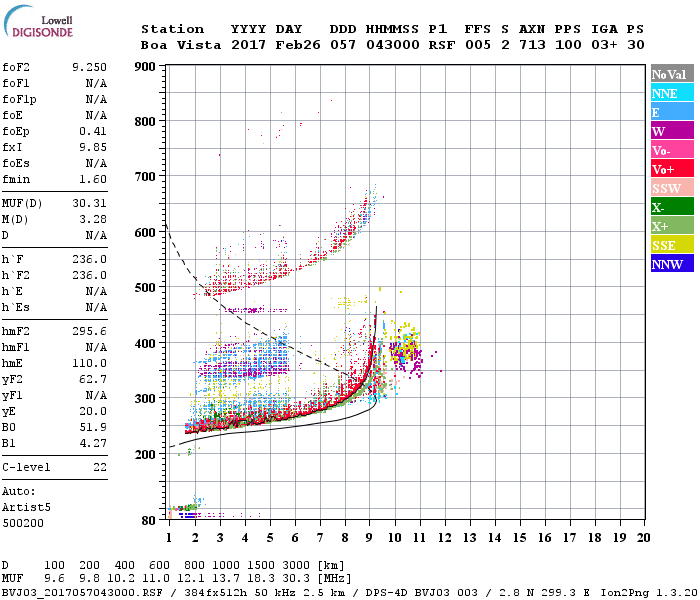
Task: Select the E blue legend swatch
Action: [672, 112]
